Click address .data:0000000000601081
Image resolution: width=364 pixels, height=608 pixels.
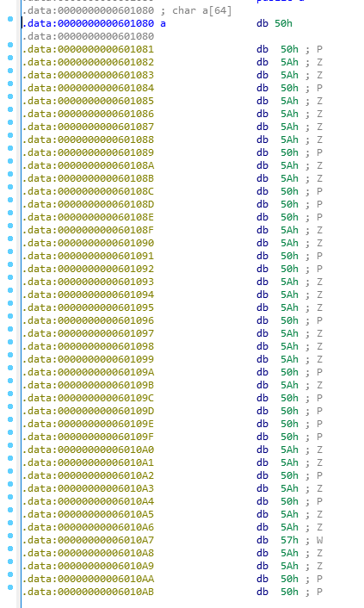tap(88, 49)
